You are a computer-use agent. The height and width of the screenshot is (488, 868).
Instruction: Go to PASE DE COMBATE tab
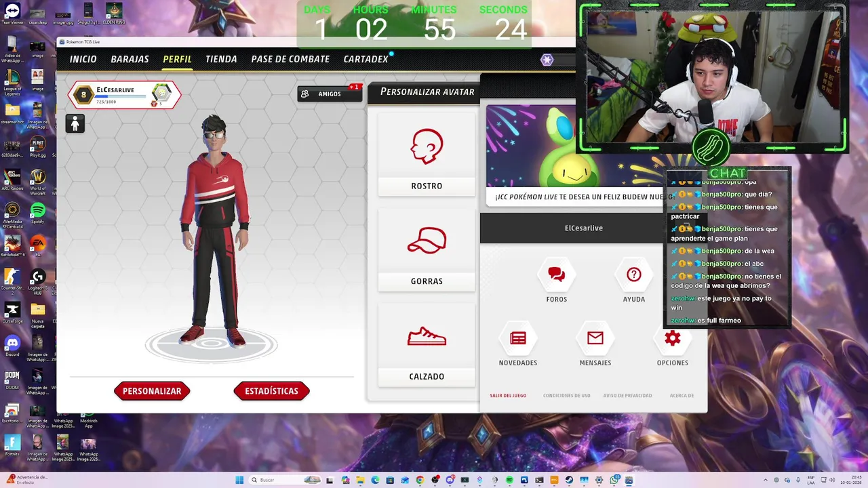pyautogui.click(x=290, y=59)
